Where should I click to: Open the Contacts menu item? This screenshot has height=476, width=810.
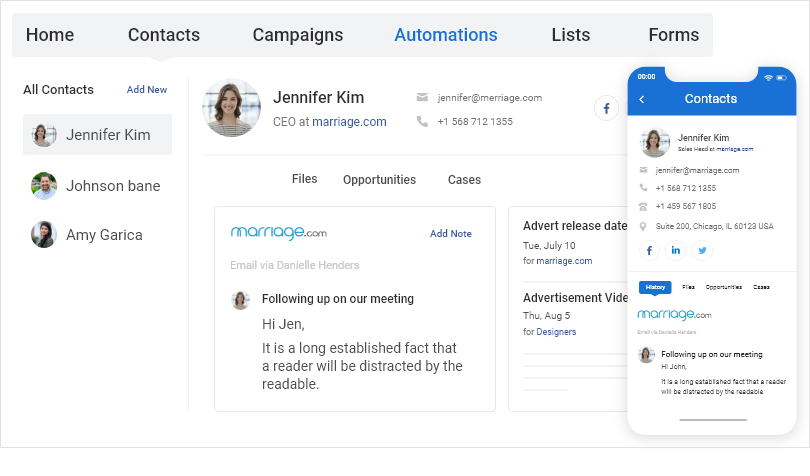[x=164, y=35]
